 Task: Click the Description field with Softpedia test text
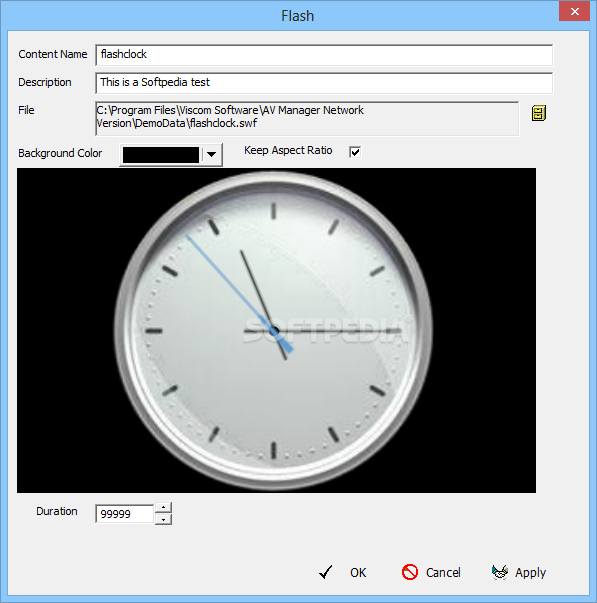[324, 83]
